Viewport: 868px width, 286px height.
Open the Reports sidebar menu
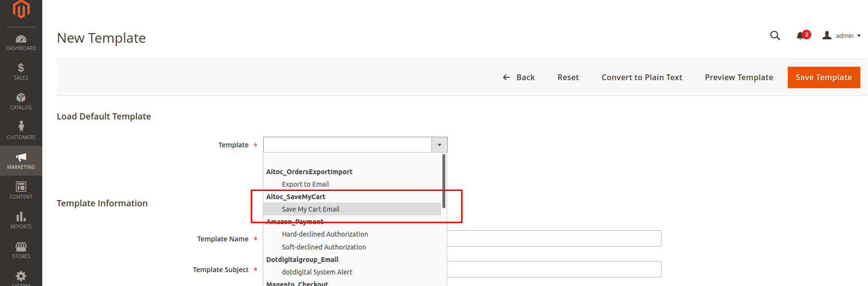click(21, 221)
